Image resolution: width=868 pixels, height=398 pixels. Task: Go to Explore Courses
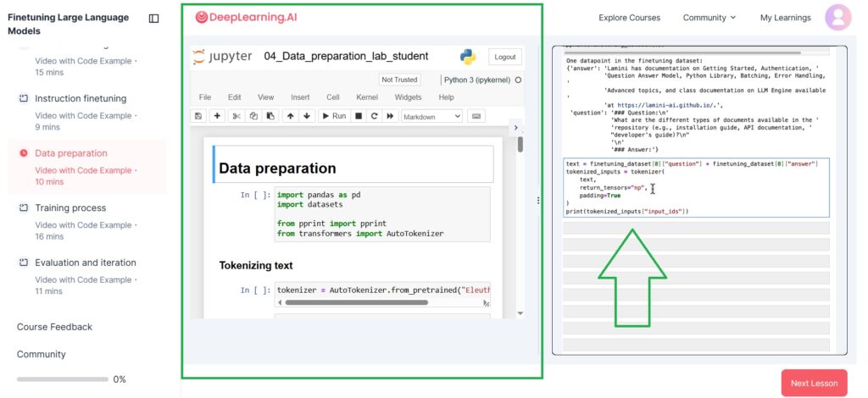(x=630, y=18)
